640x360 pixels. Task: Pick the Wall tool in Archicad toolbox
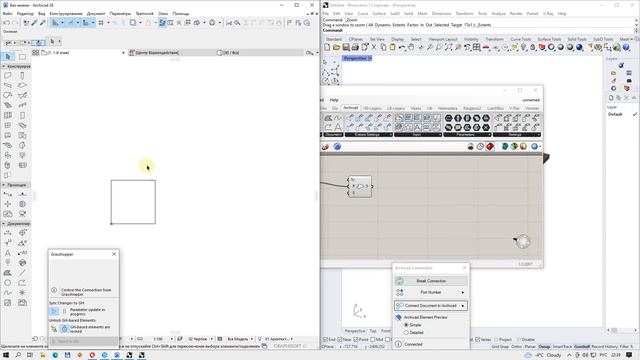pos(8,76)
